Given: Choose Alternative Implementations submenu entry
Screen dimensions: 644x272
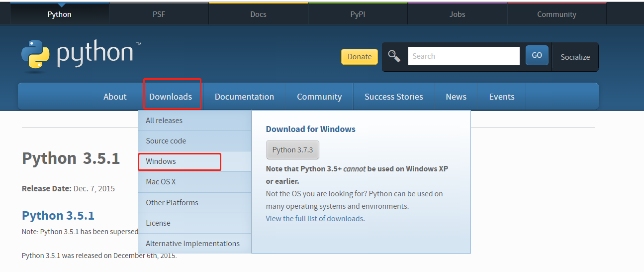Looking at the screenshot, I should click(195, 244).
